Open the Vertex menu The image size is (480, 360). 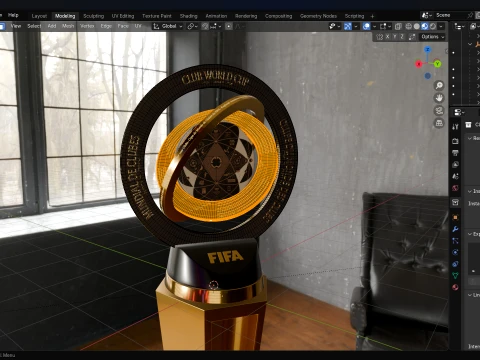(87, 26)
